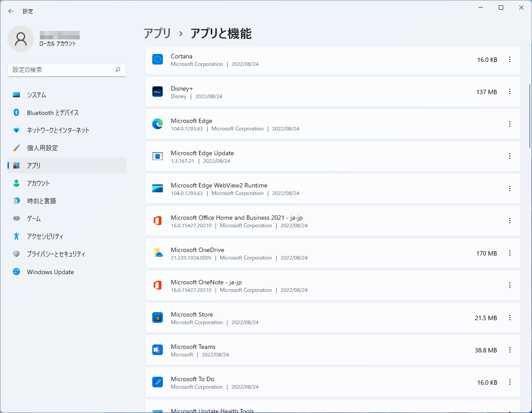Open ゲーム settings
The height and width of the screenshot is (413, 532).
(67, 218)
